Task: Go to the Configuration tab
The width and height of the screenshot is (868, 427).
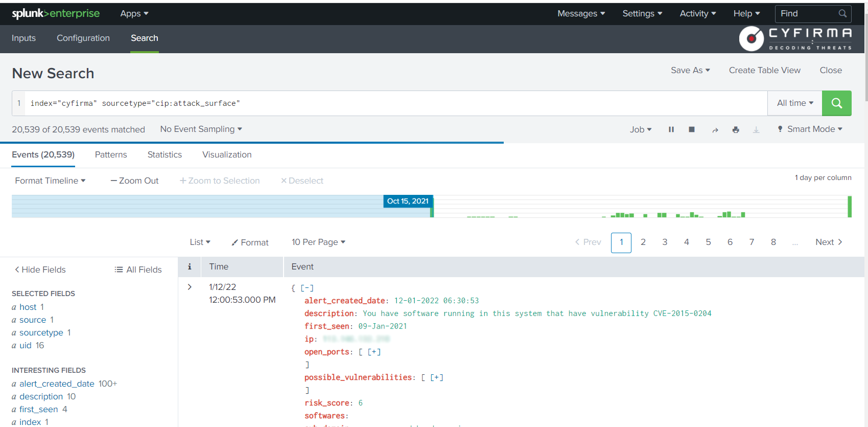Action: click(x=83, y=38)
